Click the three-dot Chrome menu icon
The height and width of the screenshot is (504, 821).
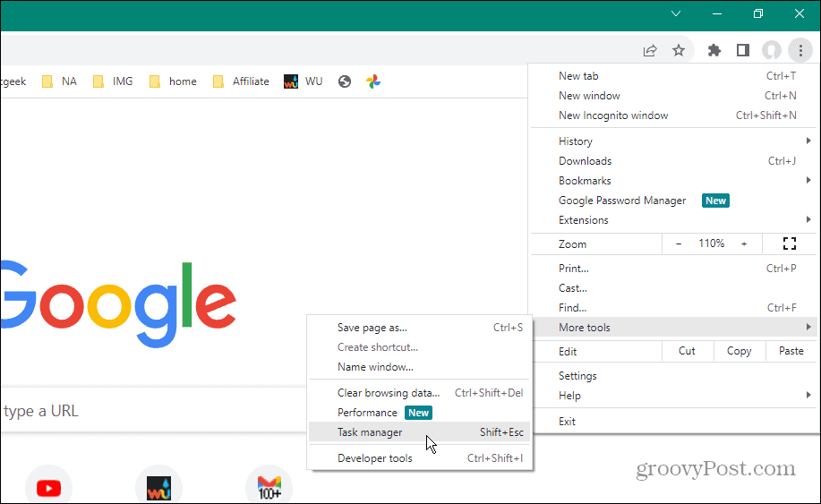(x=800, y=50)
